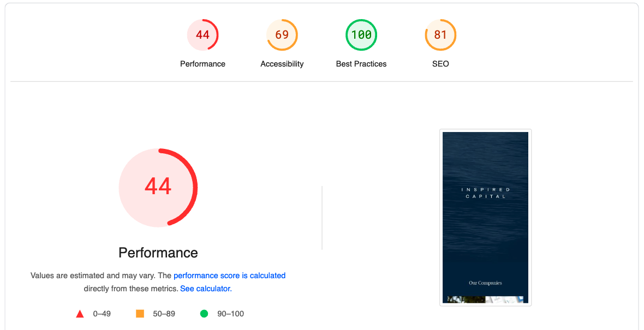Screen dimensions: 644x330
Task: Click the large Performance heading
Action: point(158,253)
